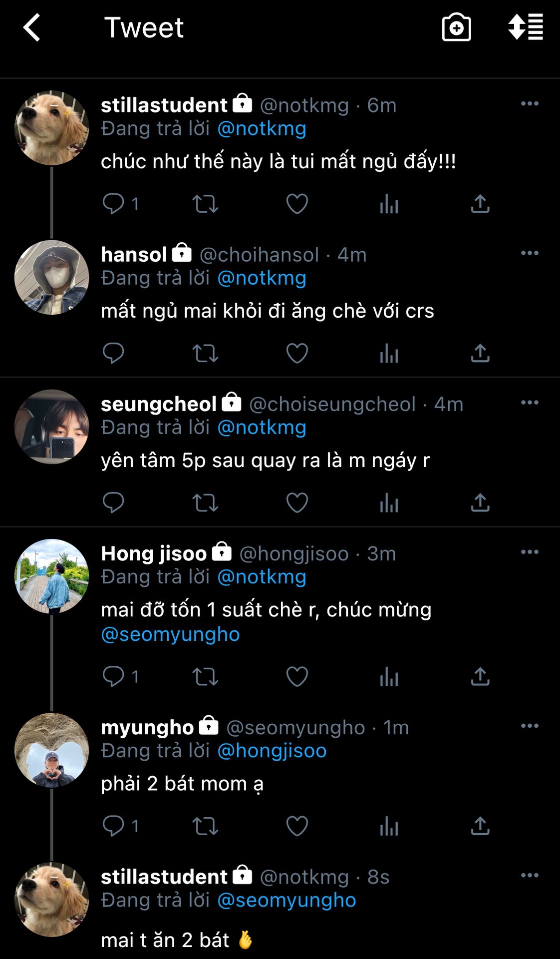Retweet seungcheol's reply
560x959 pixels.
pyautogui.click(x=205, y=502)
